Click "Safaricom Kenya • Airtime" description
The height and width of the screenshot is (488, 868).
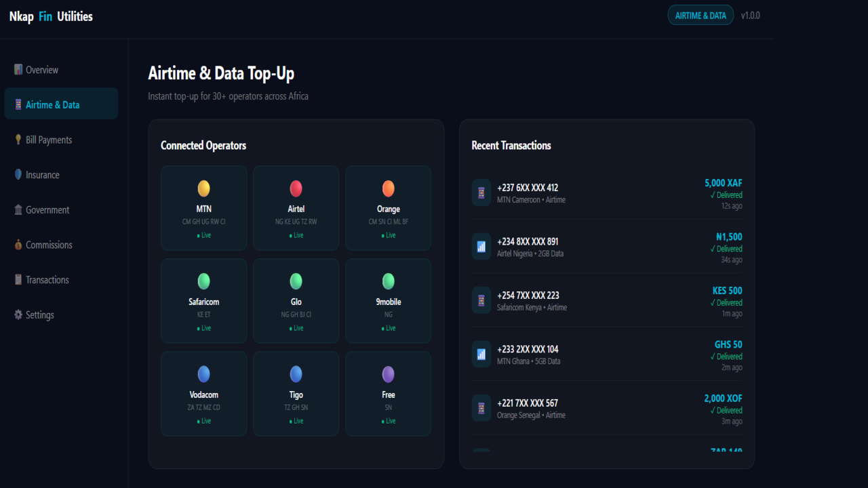point(532,308)
